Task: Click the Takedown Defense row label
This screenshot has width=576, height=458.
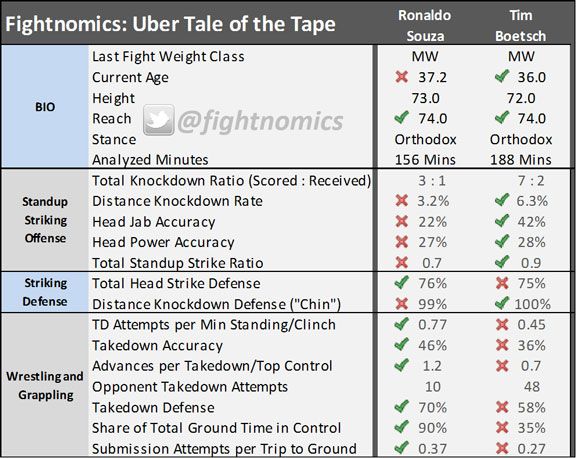Action: coord(153,407)
